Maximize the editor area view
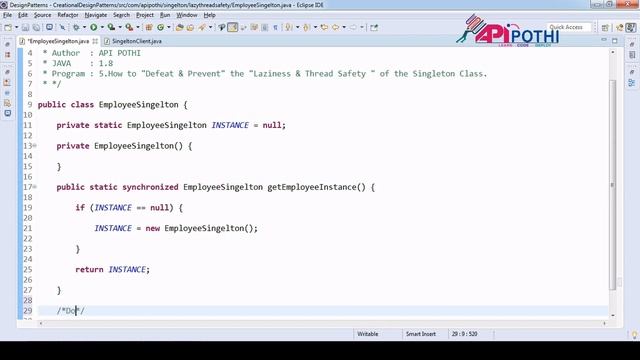This screenshot has height=360, width=640. pos(615,40)
